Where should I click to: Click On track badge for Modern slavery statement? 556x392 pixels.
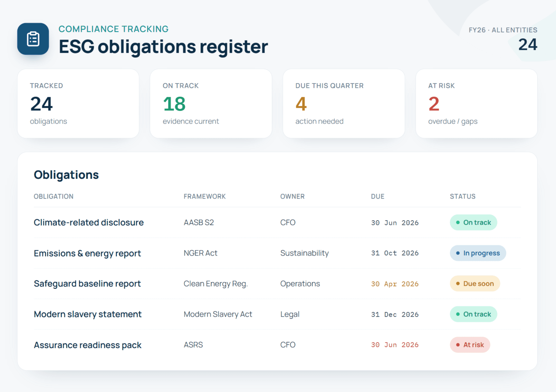(473, 314)
